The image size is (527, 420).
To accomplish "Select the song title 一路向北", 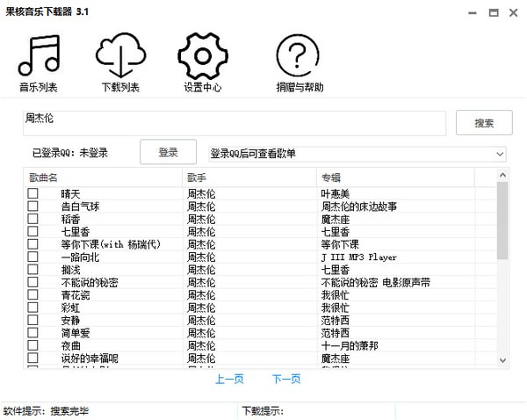I will tap(80, 257).
